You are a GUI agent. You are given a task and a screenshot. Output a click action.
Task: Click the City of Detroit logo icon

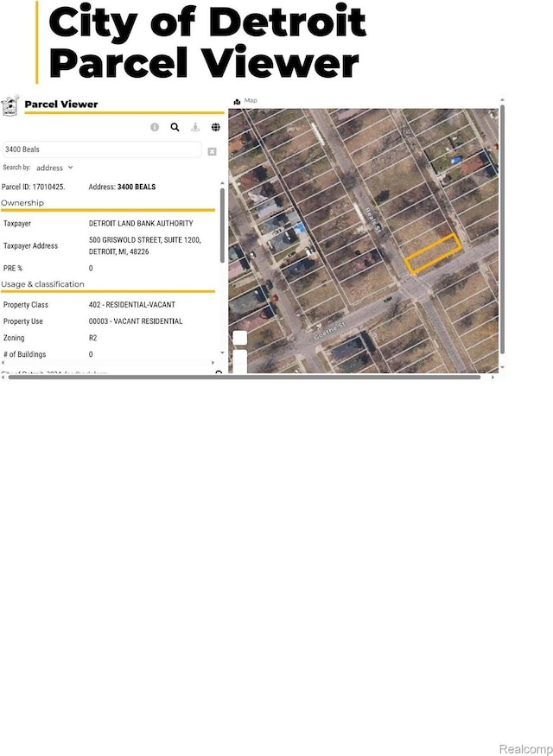10,105
